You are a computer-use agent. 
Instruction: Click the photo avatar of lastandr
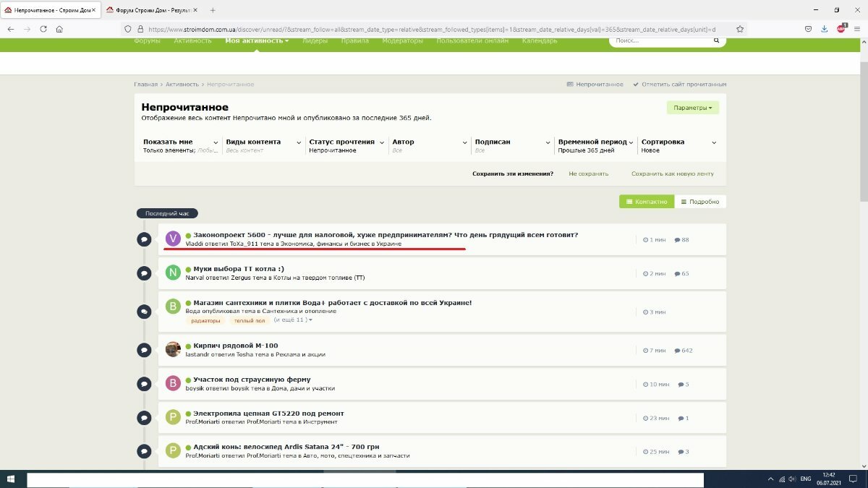click(172, 349)
